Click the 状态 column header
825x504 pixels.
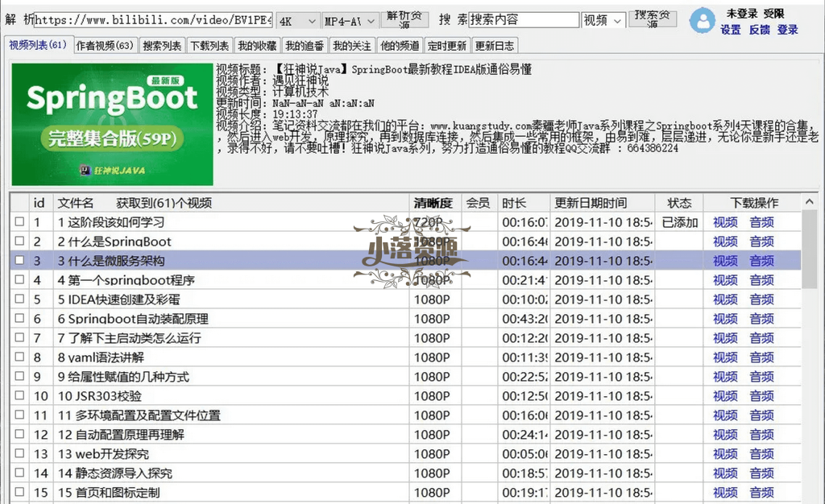coord(679,203)
